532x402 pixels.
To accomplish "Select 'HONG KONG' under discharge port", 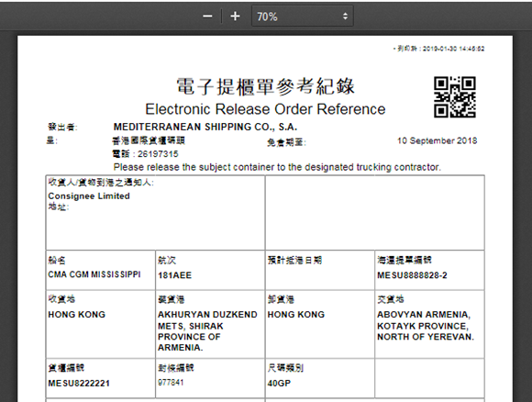I will pyautogui.click(x=296, y=315).
